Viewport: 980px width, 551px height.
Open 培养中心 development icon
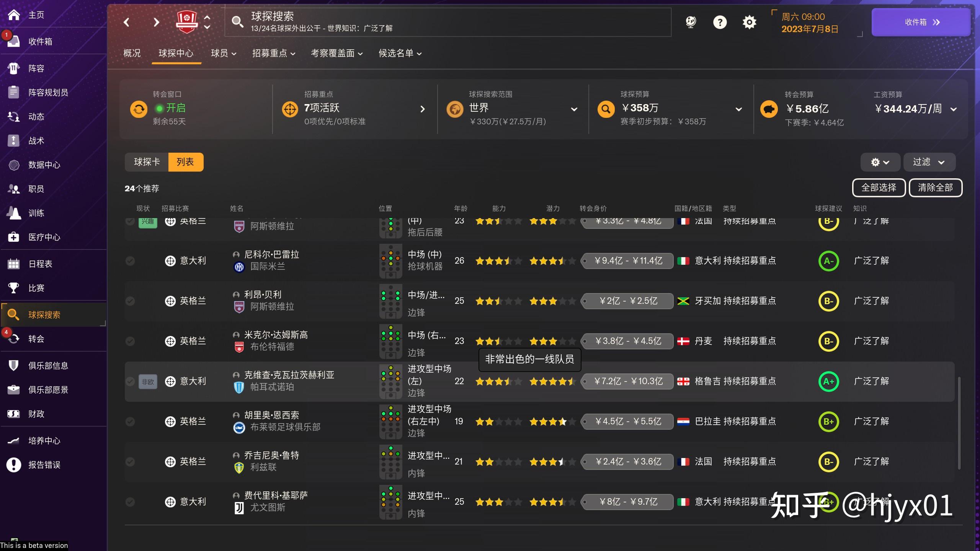click(14, 441)
